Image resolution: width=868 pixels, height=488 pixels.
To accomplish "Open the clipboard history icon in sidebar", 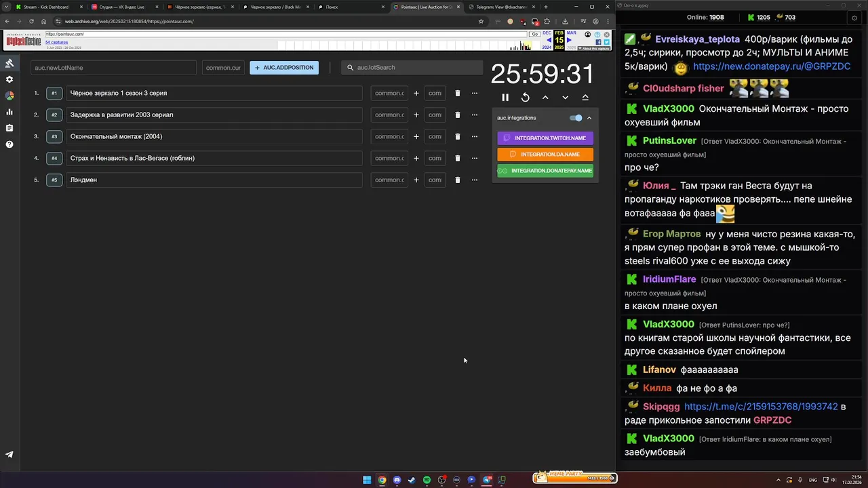I will 9,128.
